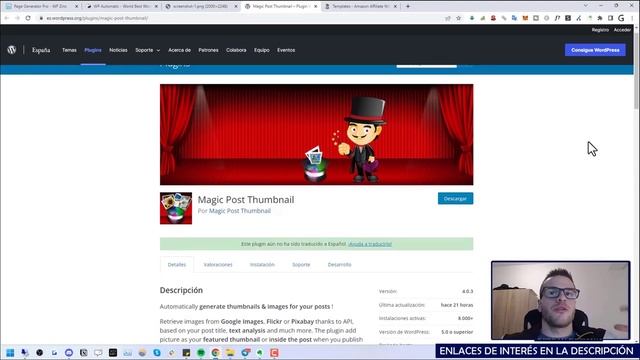Reload the page with the refresh icon
640x360 pixels.
(28, 18)
